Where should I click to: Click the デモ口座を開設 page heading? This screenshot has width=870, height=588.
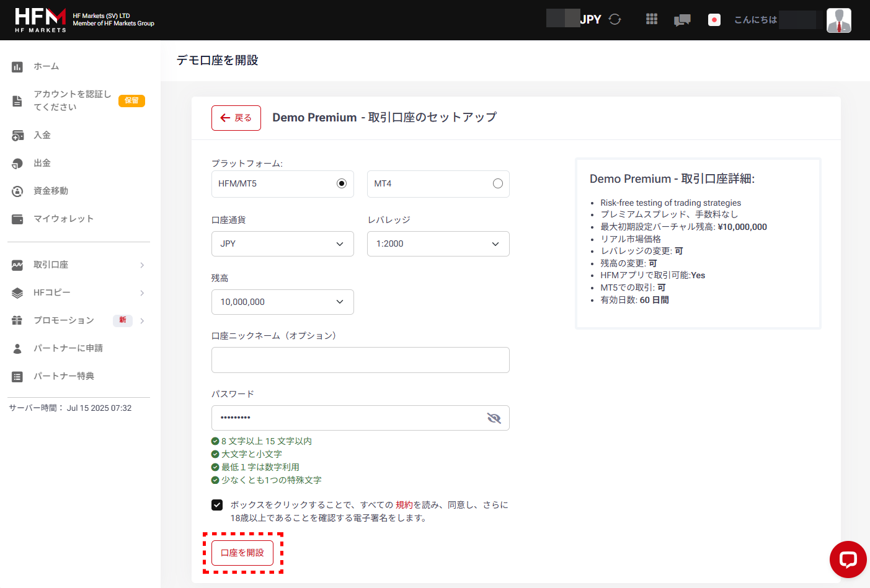point(218,60)
